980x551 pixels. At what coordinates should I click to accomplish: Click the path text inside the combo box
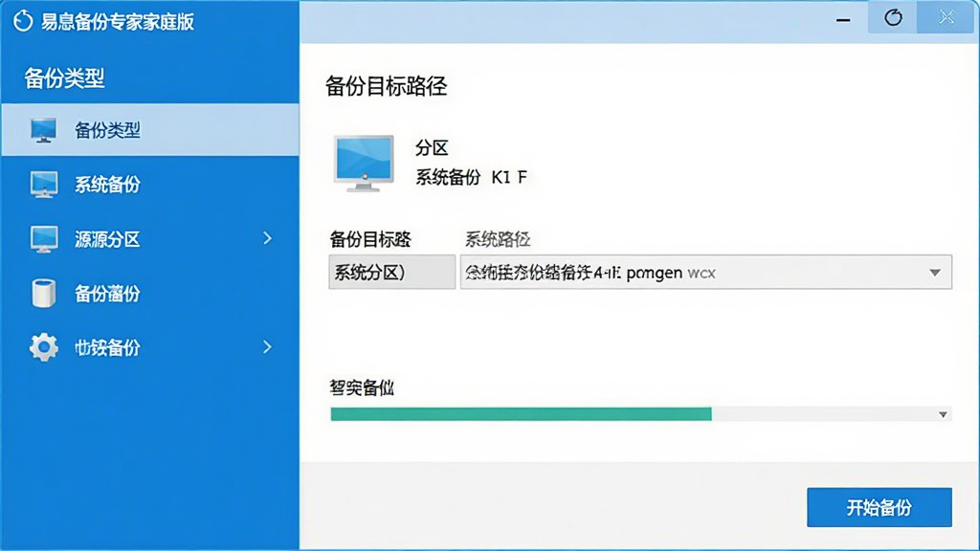590,273
